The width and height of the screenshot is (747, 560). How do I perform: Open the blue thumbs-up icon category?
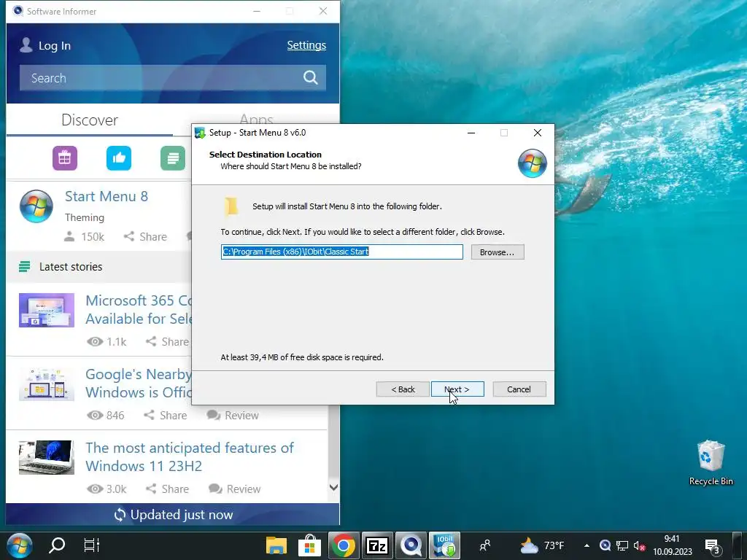pos(119,158)
